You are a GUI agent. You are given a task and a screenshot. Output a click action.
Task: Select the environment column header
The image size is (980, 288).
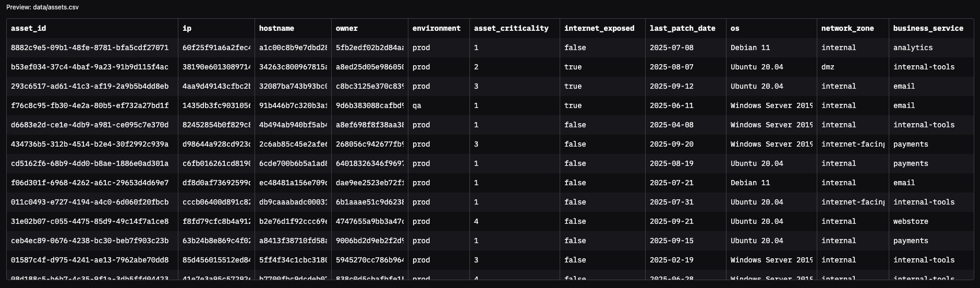(x=437, y=29)
